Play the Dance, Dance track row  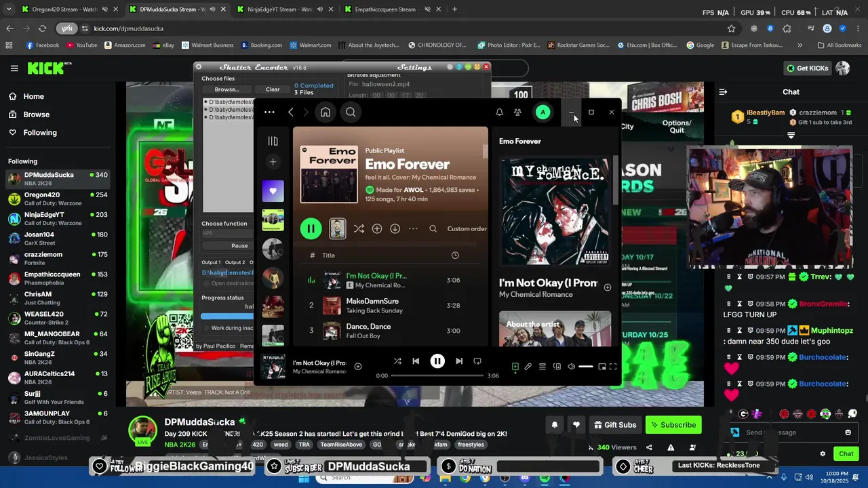(x=390, y=331)
